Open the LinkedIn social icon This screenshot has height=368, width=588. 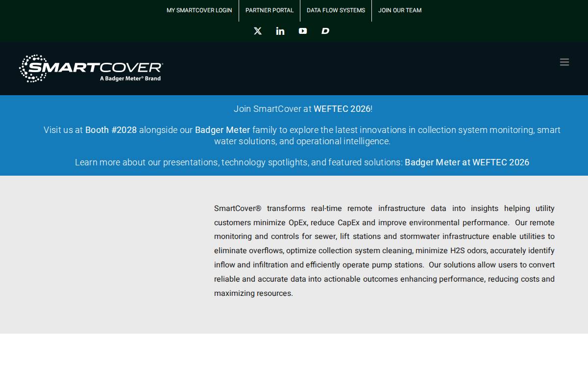[x=280, y=31]
